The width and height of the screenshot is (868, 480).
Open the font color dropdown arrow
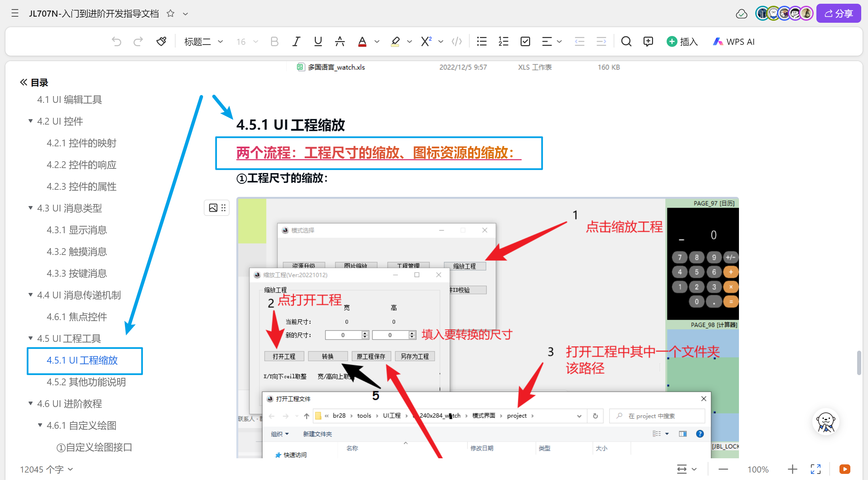377,42
